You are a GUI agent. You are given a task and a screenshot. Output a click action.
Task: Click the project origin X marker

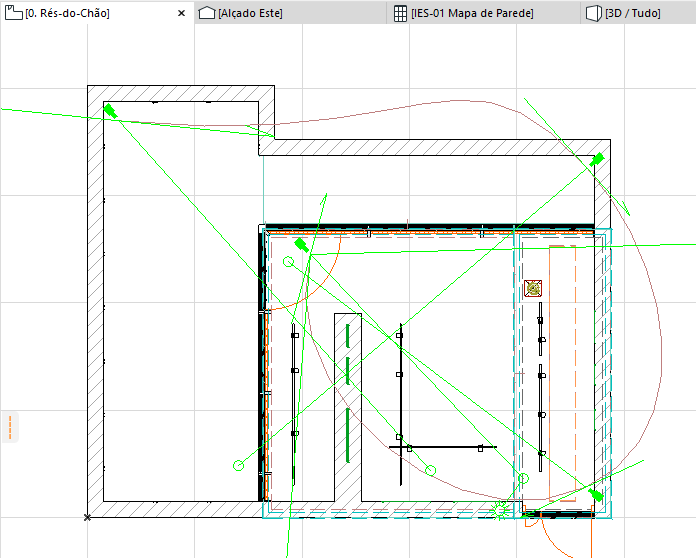click(x=87, y=517)
